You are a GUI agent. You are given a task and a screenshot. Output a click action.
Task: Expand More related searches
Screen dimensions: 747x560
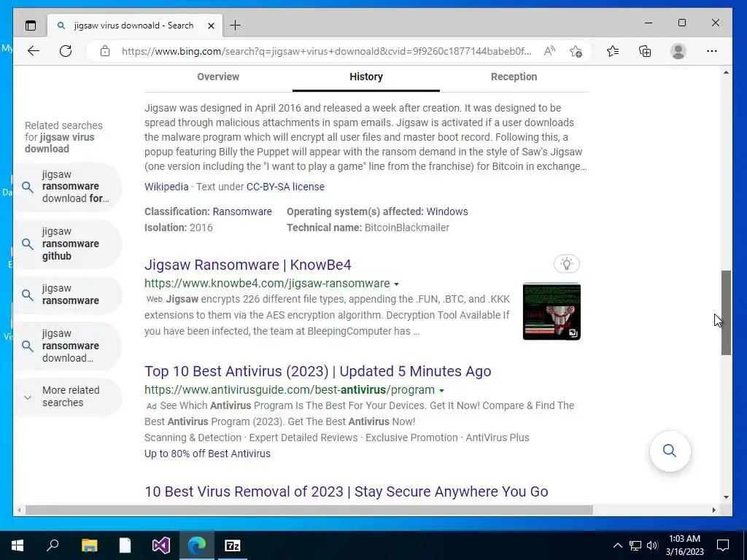(68, 396)
